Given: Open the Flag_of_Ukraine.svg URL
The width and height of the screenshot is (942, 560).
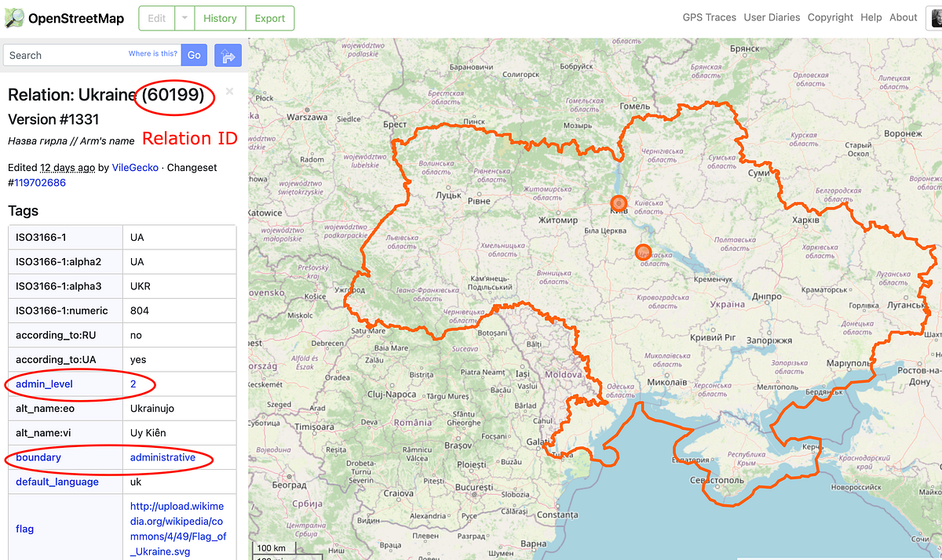Looking at the screenshot, I should coord(178,529).
